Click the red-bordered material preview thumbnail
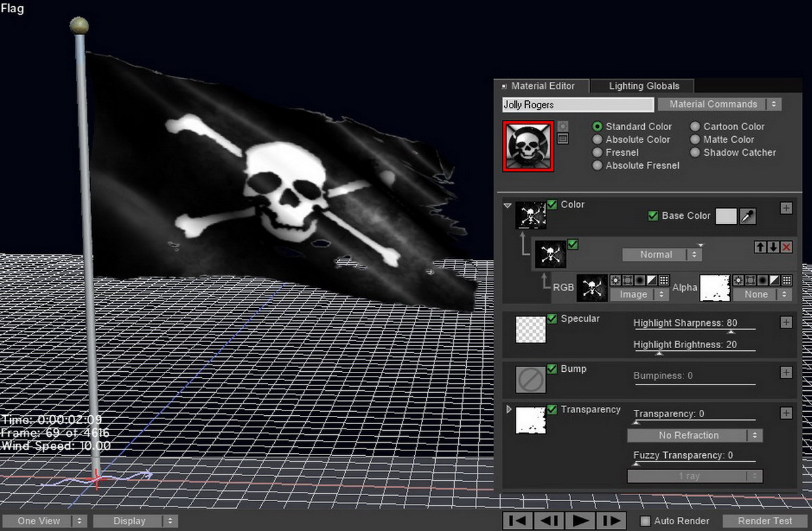This screenshot has height=531, width=812. 528,146
